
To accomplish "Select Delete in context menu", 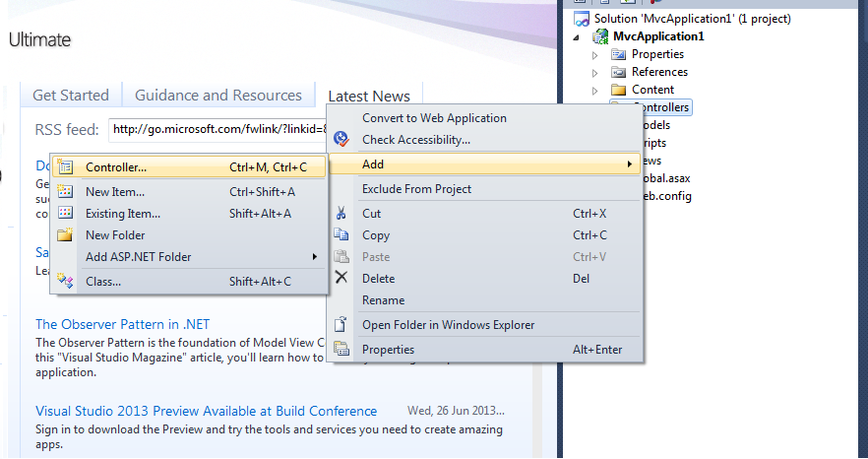I will pyautogui.click(x=485, y=279).
